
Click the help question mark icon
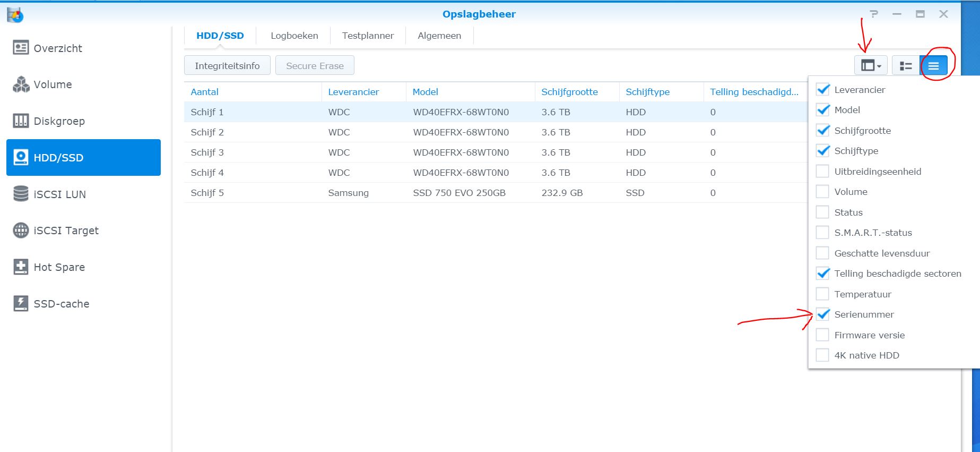[x=874, y=14]
